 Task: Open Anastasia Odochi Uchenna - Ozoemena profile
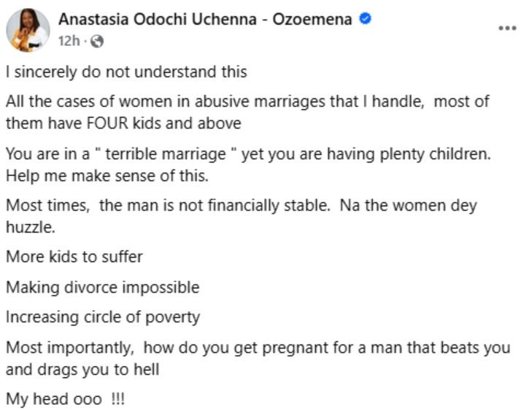coord(207,20)
